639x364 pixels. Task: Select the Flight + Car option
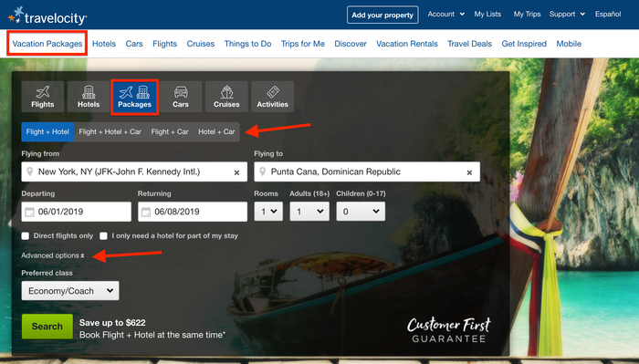click(170, 132)
